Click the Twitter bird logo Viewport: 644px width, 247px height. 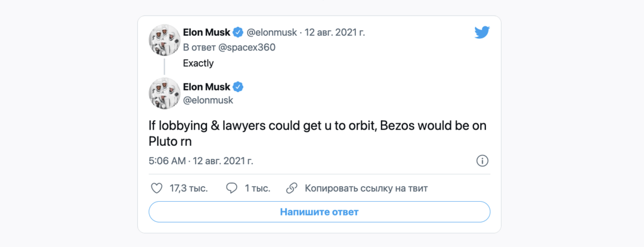tap(482, 33)
